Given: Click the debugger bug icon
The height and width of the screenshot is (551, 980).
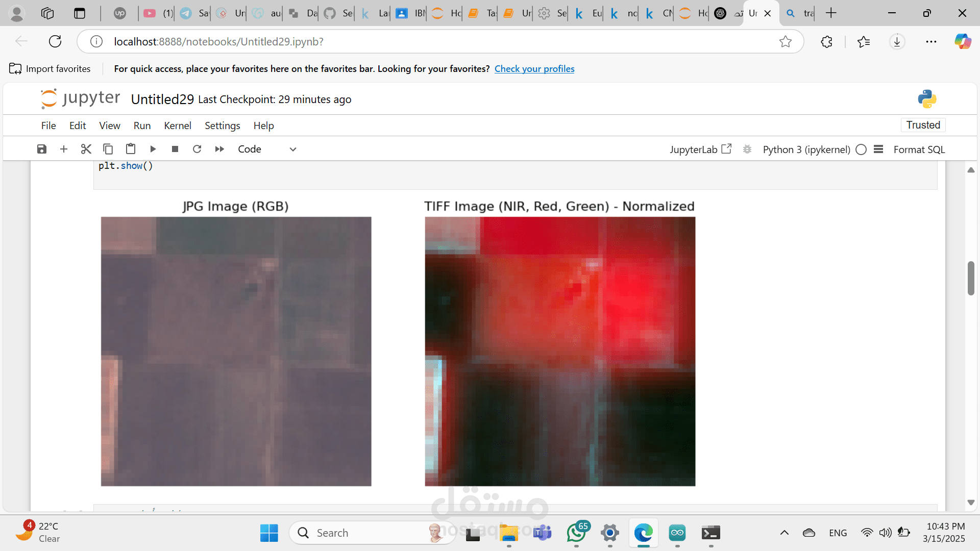Looking at the screenshot, I should (x=747, y=149).
